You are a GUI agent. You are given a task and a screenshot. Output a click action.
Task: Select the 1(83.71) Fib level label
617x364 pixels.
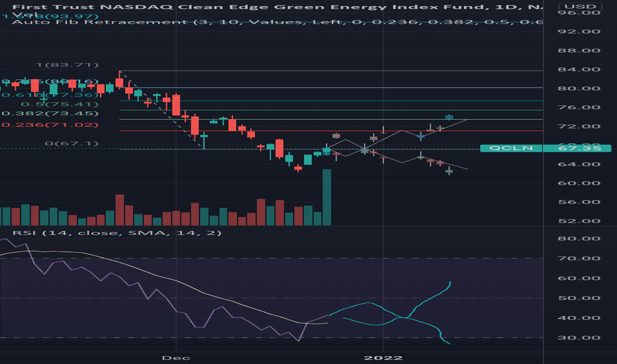(x=67, y=65)
